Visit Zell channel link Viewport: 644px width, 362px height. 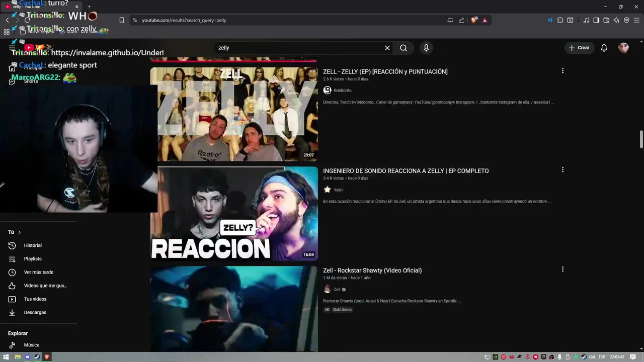pyautogui.click(x=337, y=290)
